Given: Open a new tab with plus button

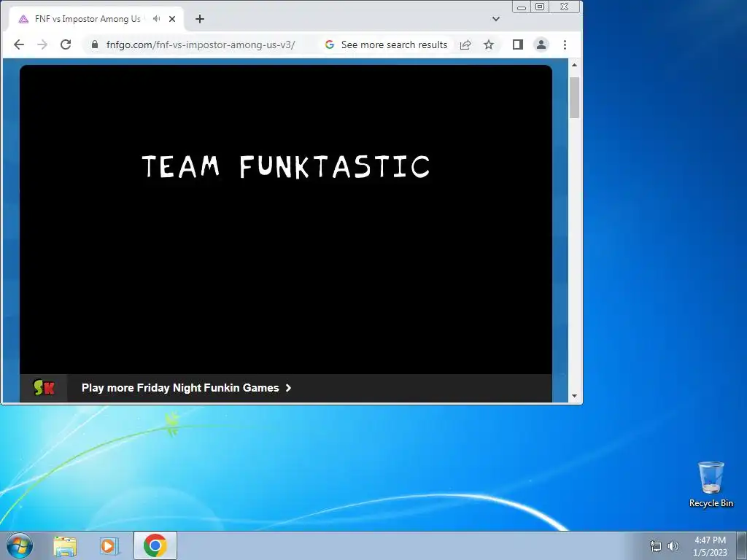Looking at the screenshot, I should click(x=200, y=19).
